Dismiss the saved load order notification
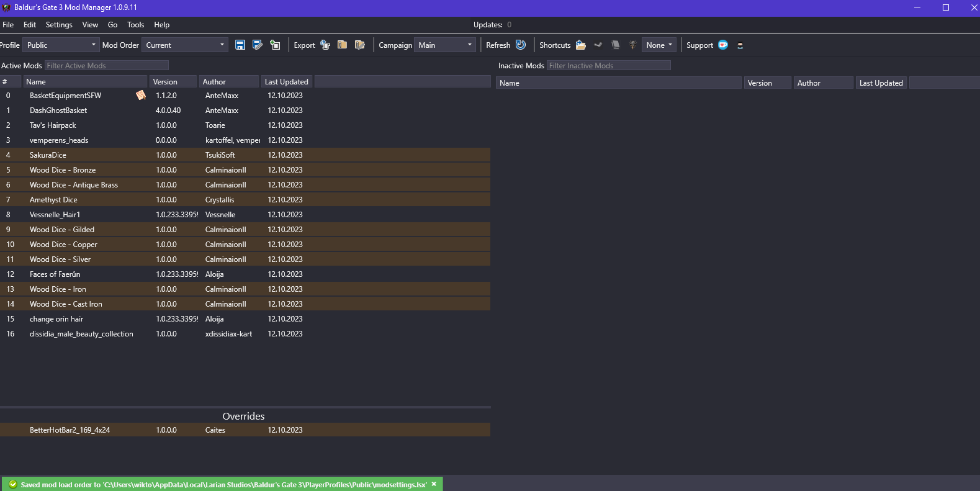Viewport: 980px width, 491px height. pyautogui.click(x=434, y=484)
